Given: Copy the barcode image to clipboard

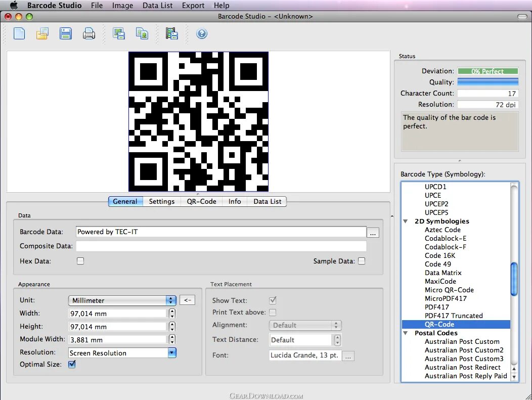Looking at the screenshot, I should click(142, 33).
